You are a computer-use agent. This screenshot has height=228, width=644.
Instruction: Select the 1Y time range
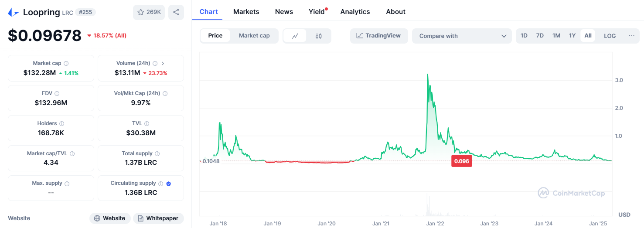tap(572, 36)
